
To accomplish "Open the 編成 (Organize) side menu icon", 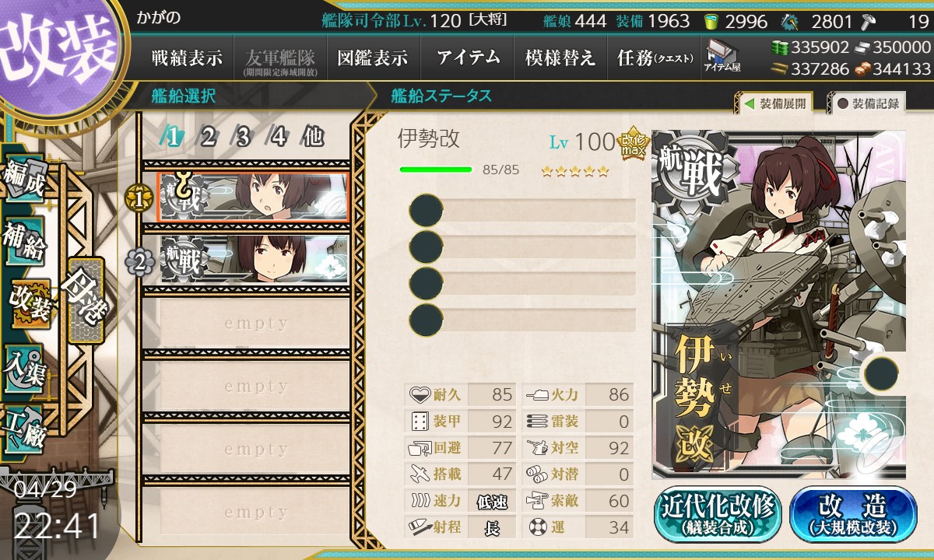I will tap(25, 177).
